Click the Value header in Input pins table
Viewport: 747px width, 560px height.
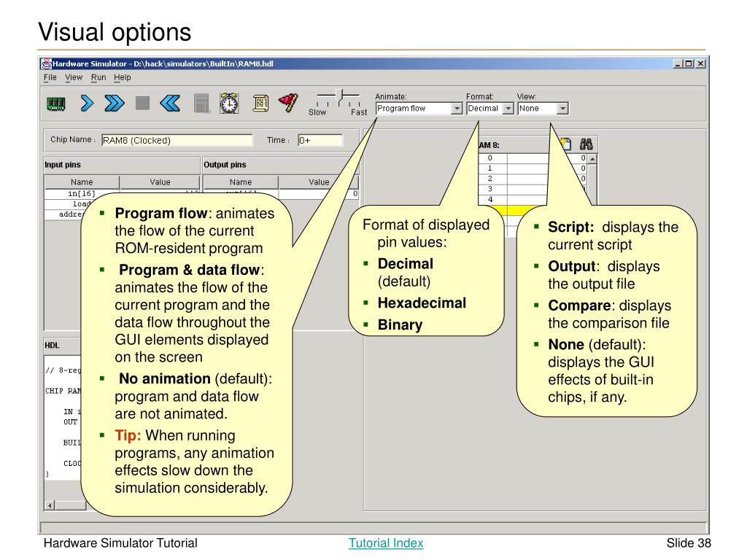point(160,182)
